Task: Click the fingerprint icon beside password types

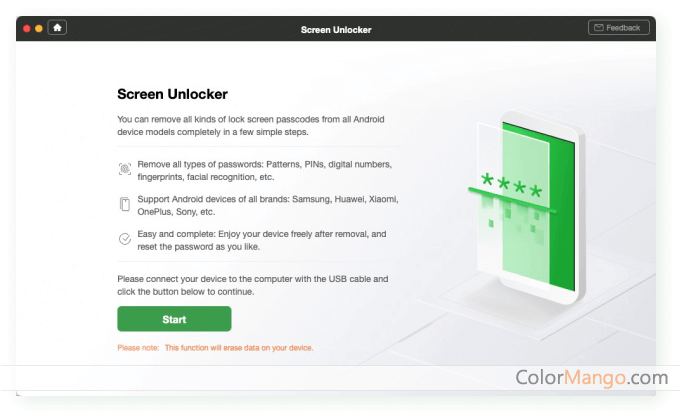Action: tap(125, 169)
